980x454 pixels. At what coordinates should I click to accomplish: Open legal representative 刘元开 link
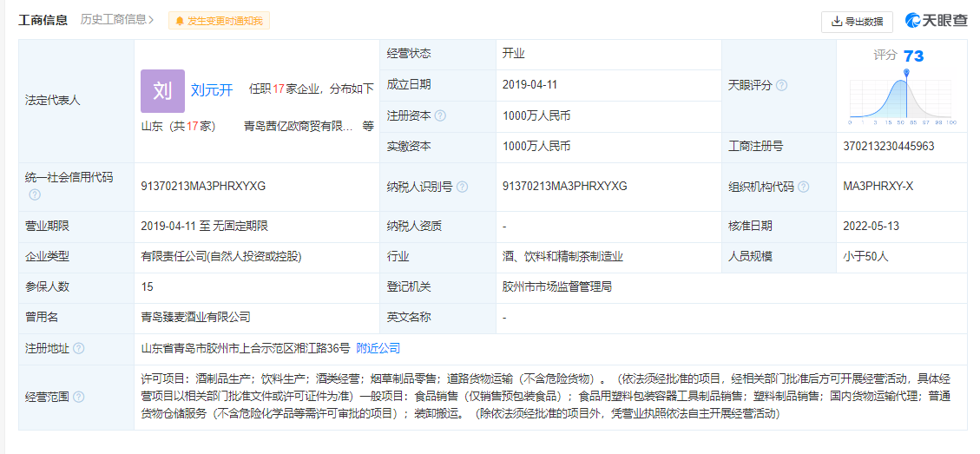coord(212,90)
